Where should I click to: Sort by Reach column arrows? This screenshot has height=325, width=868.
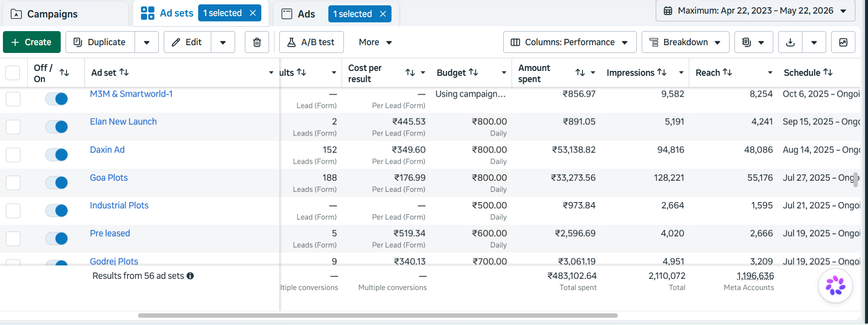[x=728, y=72]
